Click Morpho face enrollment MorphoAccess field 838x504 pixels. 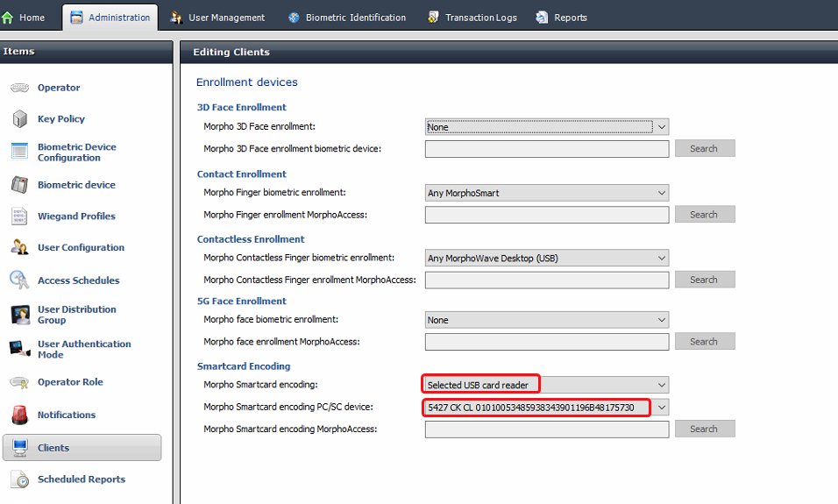[547, 342]
